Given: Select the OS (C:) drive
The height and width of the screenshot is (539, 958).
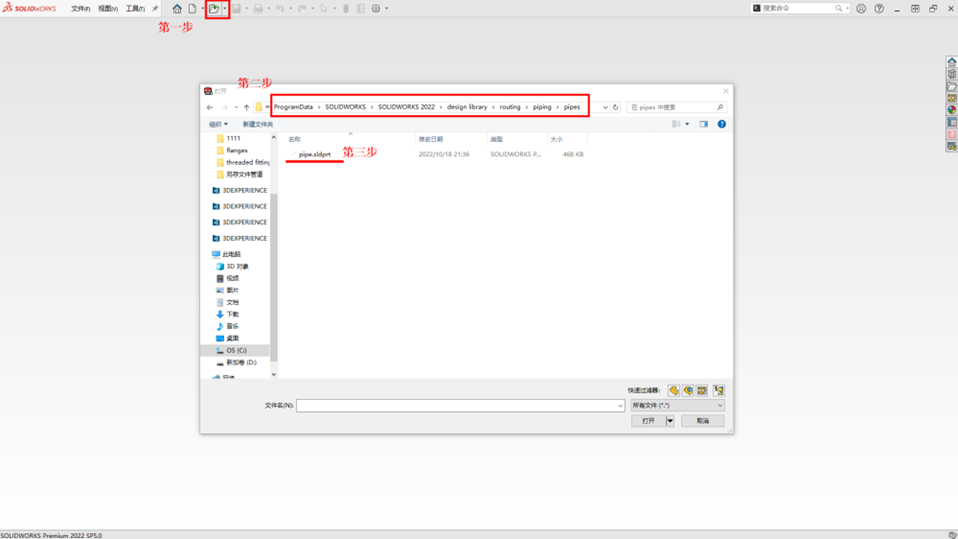Looking at the screenshot, I should click(232, 350).
